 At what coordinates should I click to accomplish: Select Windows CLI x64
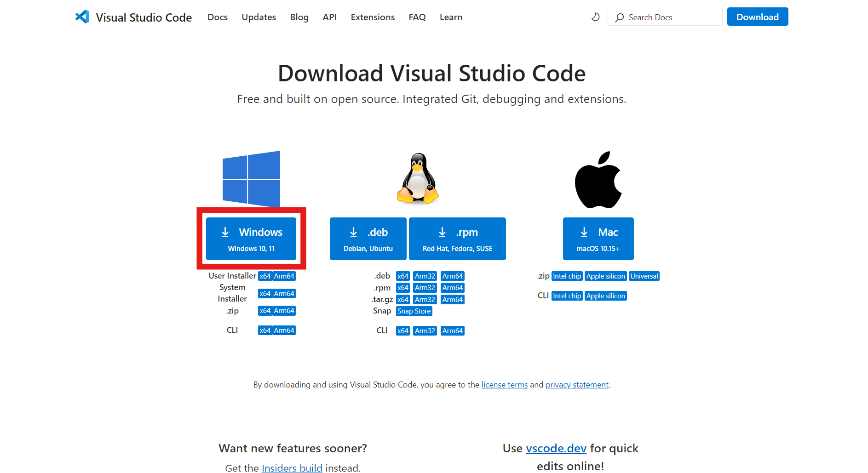tap(265, 331)
